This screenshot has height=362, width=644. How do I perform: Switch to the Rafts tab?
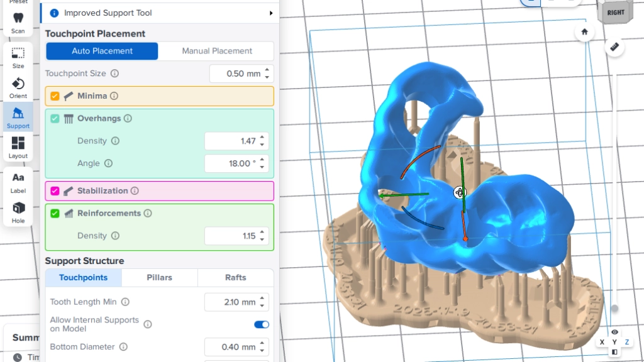click(x=235, y=278)
